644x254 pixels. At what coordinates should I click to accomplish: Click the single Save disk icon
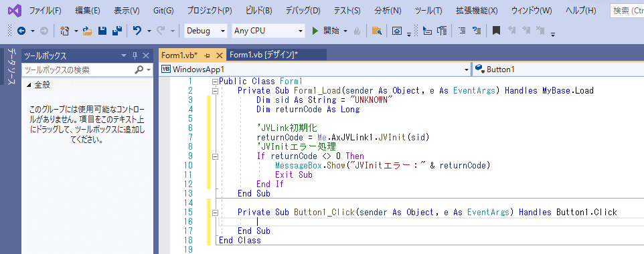coord(102,31)
